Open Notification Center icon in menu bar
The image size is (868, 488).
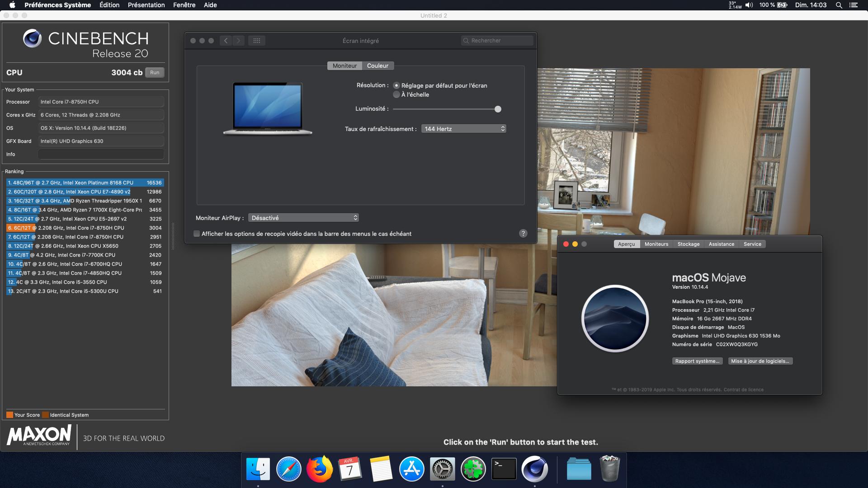pos(854,5)
